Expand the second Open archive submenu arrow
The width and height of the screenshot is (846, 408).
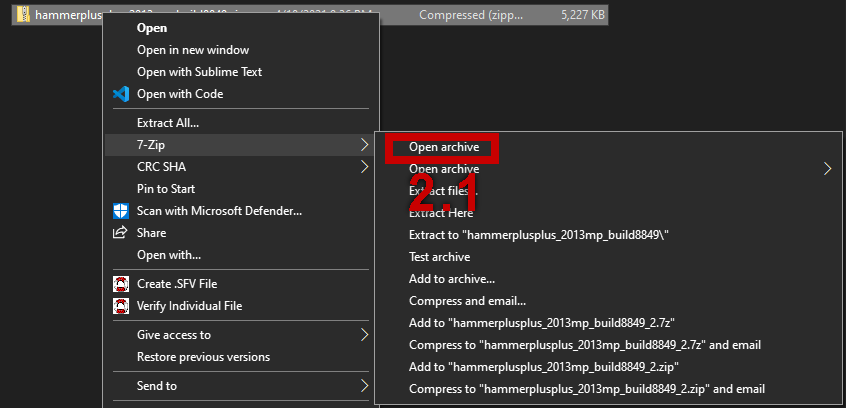(x=828, y=169)
